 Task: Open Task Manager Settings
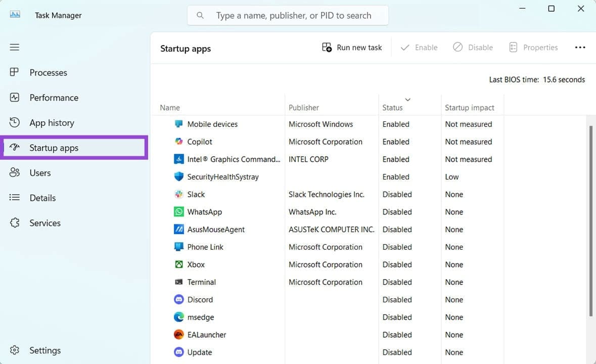point(45,350)
